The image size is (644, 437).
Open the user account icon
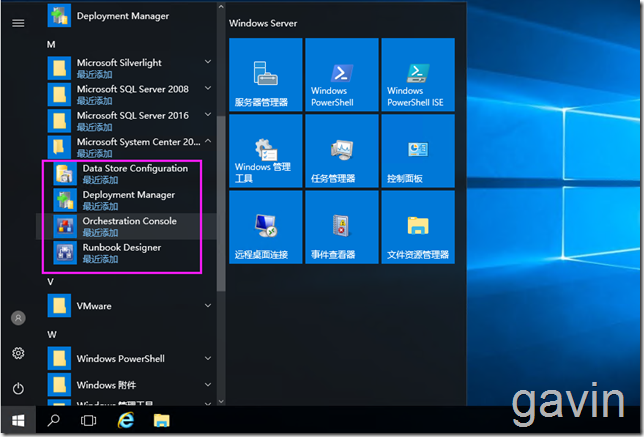[18, 317]
